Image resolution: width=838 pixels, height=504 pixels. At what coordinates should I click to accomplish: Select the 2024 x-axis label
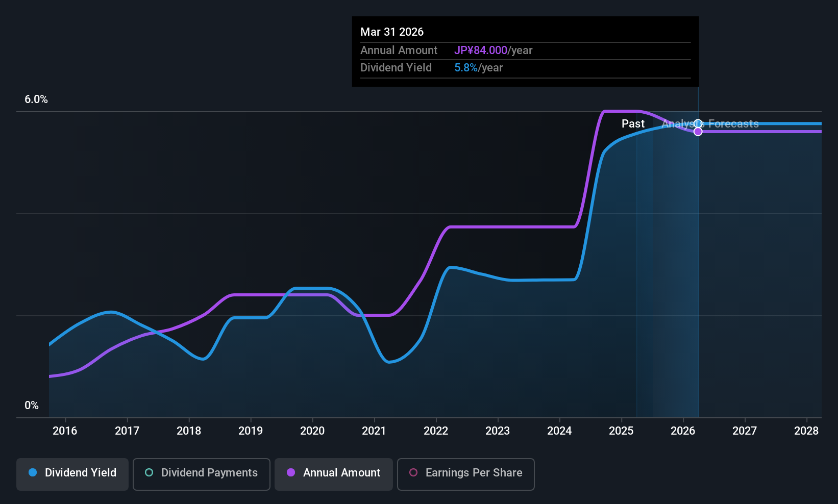559,431
